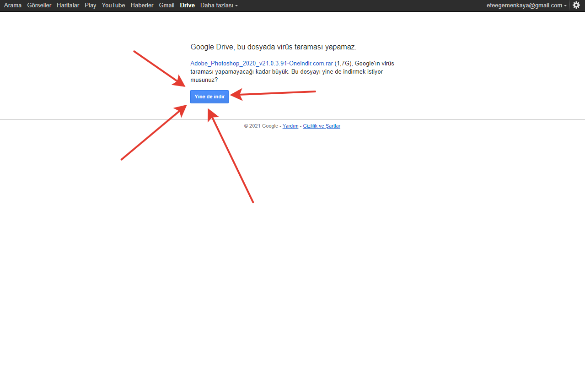Image resolution: width=585 pixels, height=392 pixels.
Task: Click the '© 2021 Google' footer text
Action: [261, 126]
